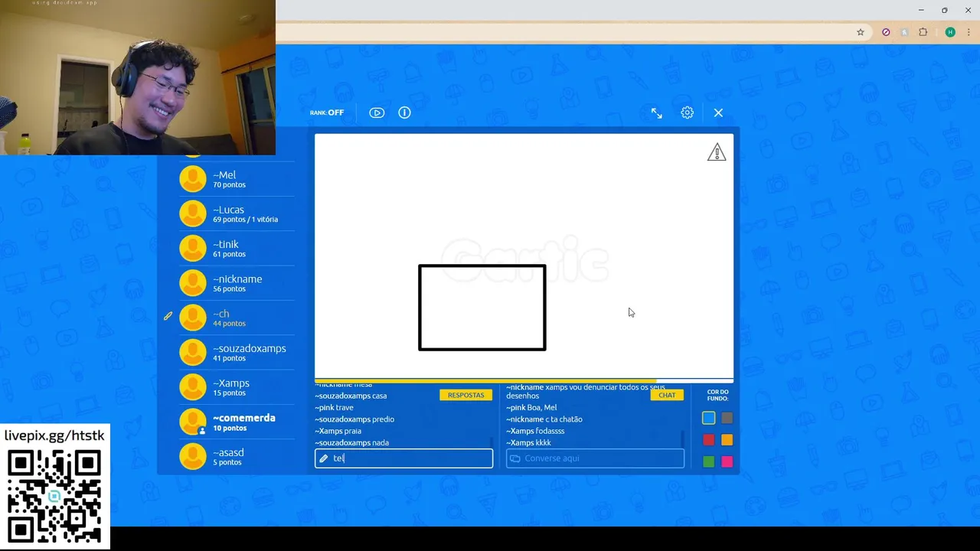Click the purple blocker extension icon

tap(886, 32)
